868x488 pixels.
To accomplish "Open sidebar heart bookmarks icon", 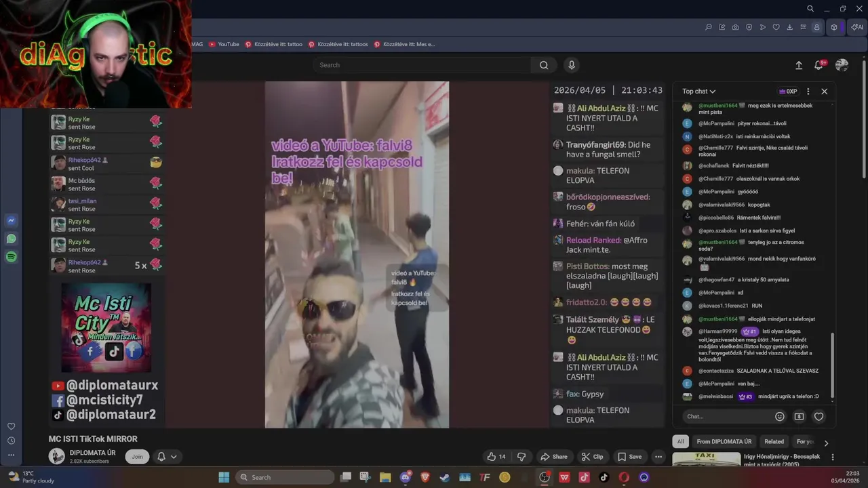I will point(11,426).
